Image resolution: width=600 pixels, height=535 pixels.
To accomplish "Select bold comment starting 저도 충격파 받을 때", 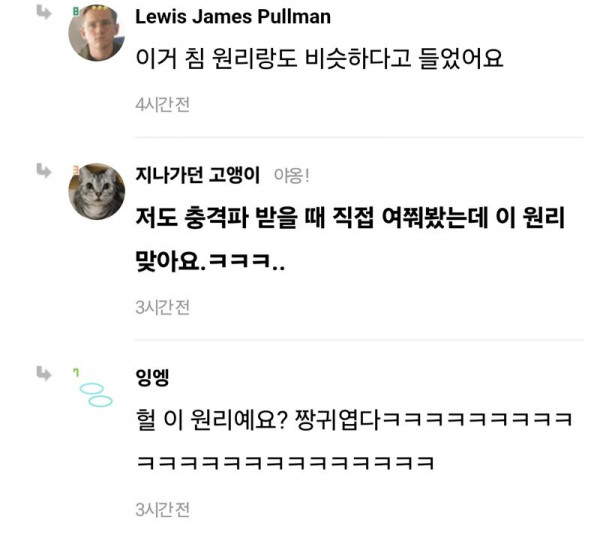I will coord(350,240).
